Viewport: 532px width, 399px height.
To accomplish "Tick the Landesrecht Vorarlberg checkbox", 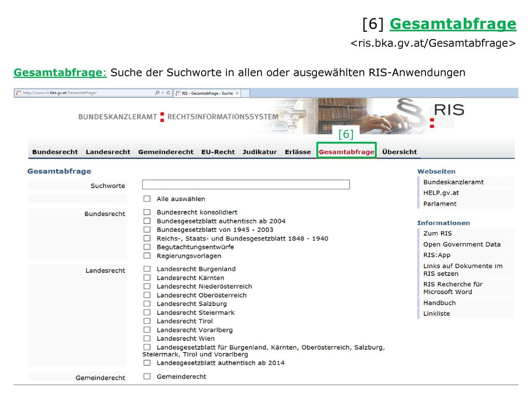I will pyautogui.click(x=147, y=330).
